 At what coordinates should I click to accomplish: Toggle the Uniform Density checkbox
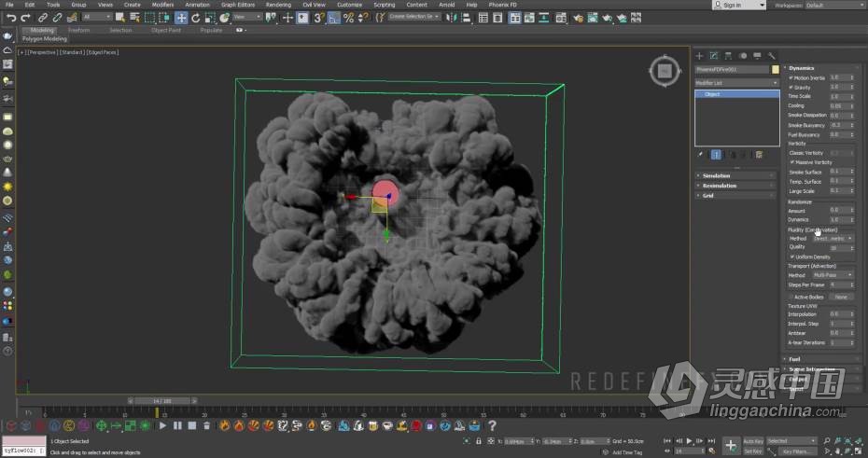click(x=792, y=257)
